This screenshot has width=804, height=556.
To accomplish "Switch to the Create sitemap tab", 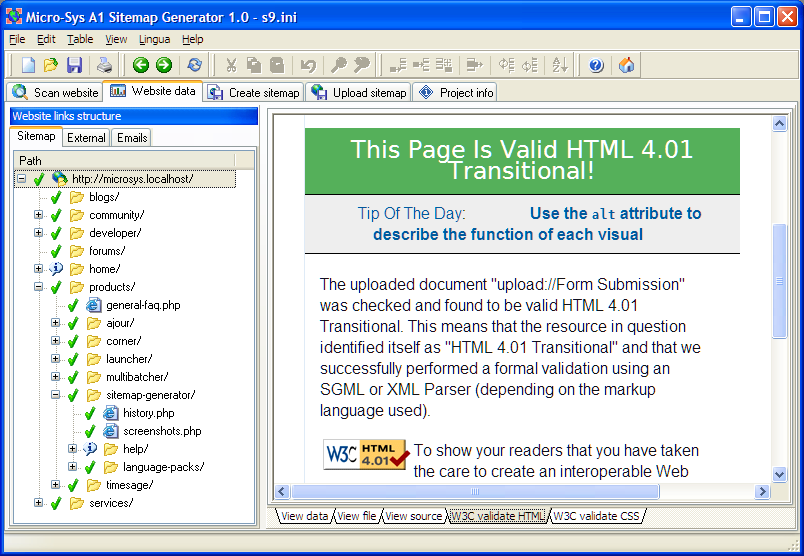I will tap(253, 92).
